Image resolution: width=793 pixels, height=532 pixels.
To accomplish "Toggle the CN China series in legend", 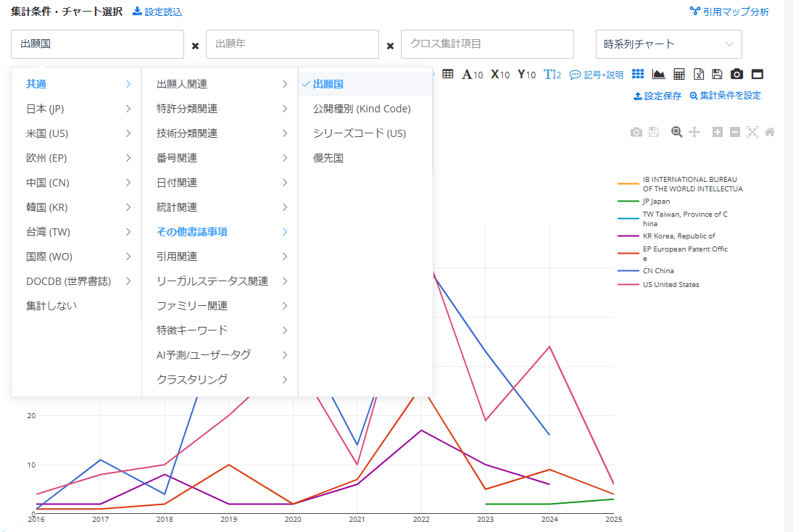I will tap(658, 271).
